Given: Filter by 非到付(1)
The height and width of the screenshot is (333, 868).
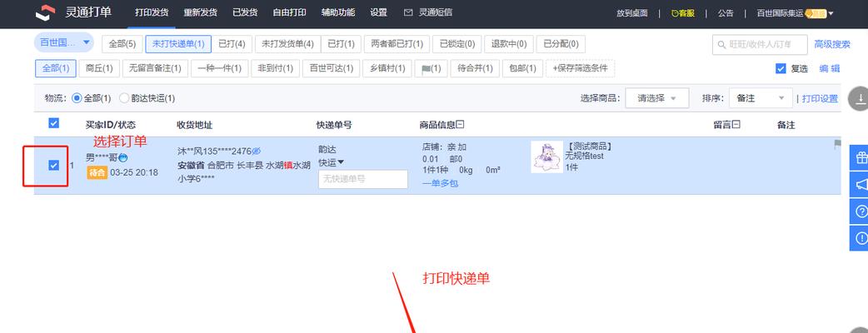Looking at the screenshot, I should (x=275, y=68).
